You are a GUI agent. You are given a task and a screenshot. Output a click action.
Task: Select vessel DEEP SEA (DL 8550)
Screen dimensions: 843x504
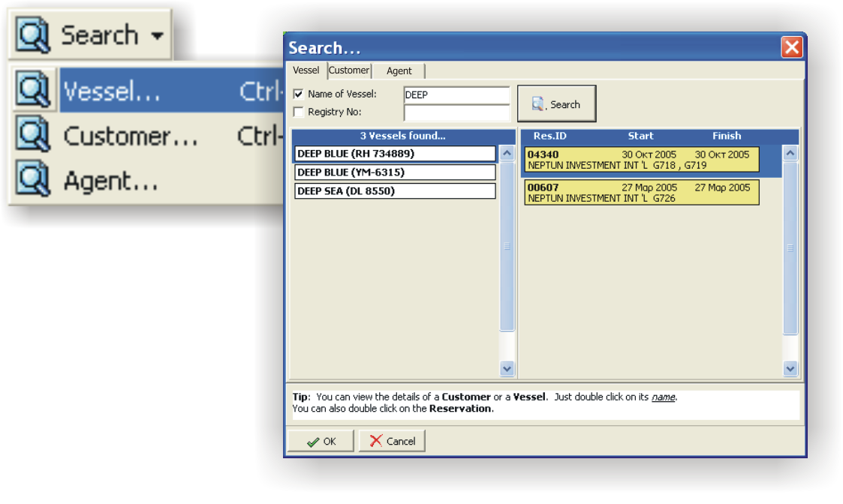(395, 191)
